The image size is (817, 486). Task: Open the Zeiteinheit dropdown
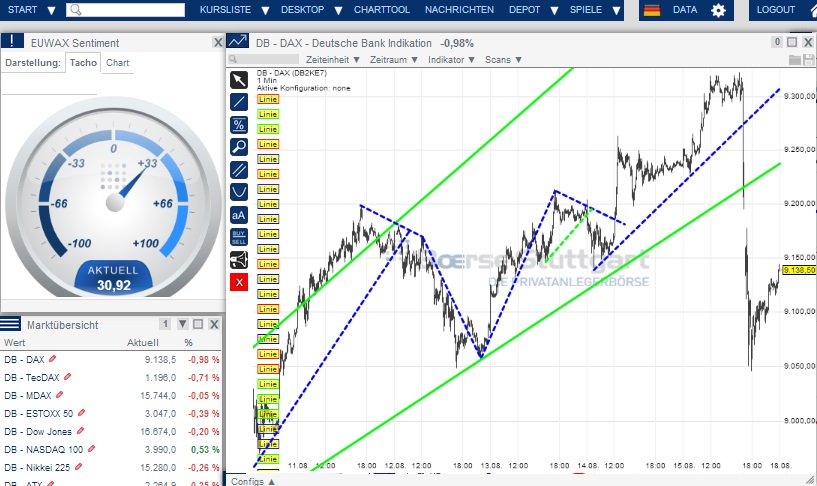pyautogui.click(x=332, y=60)
